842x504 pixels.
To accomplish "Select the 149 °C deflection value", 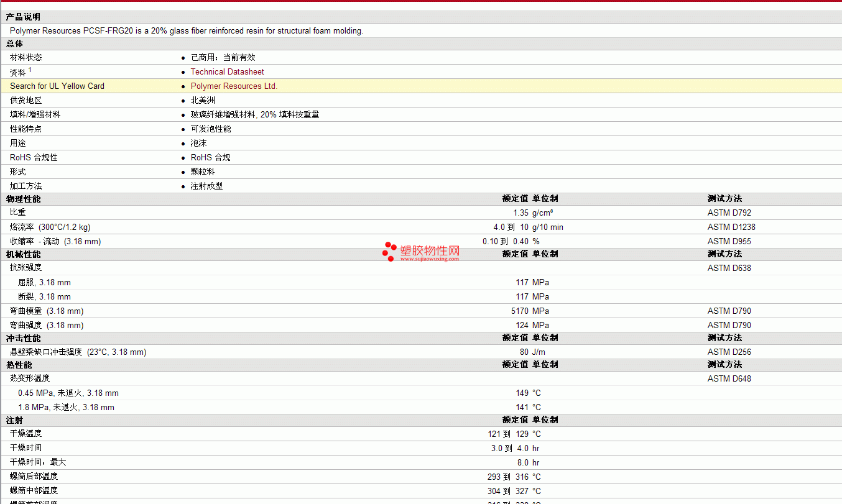I will point(528,393).
